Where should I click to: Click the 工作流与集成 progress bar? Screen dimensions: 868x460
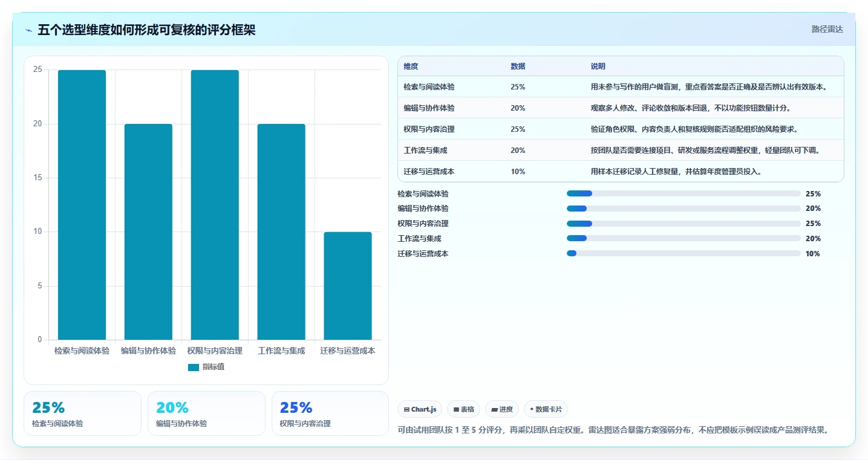click(x=684, y=239)
